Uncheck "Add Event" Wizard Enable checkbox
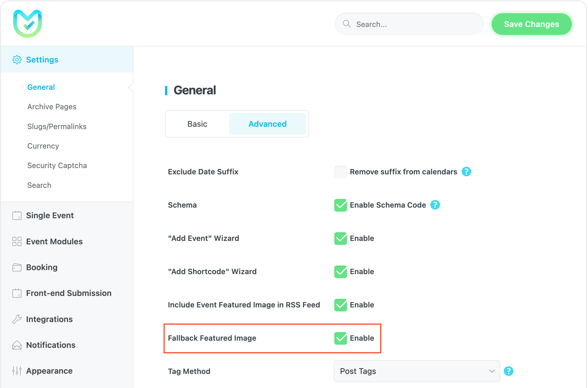588x388 pixels. click(340, 238)
